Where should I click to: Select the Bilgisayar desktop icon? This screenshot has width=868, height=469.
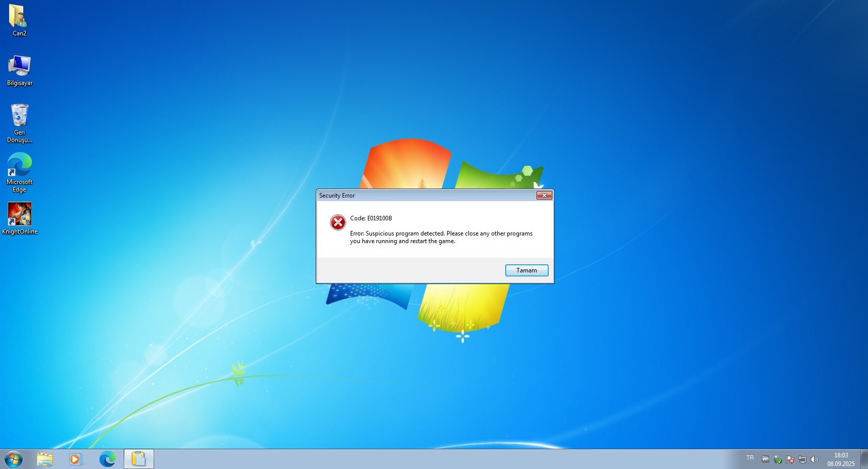pyautogui.click(x=19, y=71)
